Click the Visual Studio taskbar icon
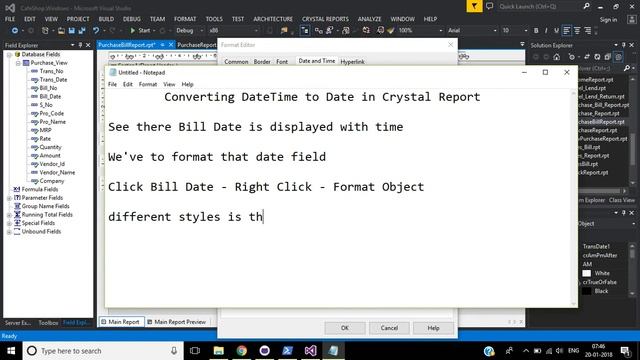Image resolution: width=640 pixels, height=360 pixels. (310, 351)
